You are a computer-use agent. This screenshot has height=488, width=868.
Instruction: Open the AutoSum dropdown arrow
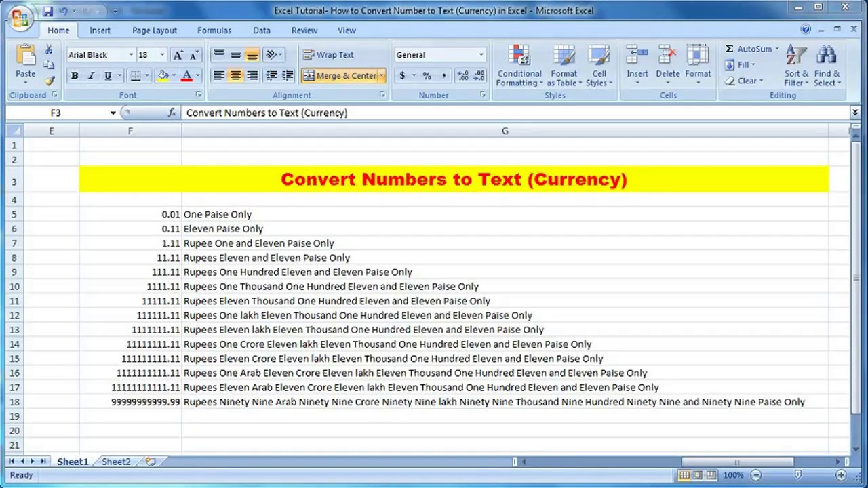point(777,49)
